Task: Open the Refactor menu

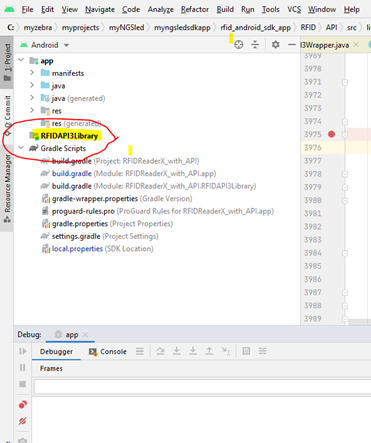Action: click(x=195, y=9)
